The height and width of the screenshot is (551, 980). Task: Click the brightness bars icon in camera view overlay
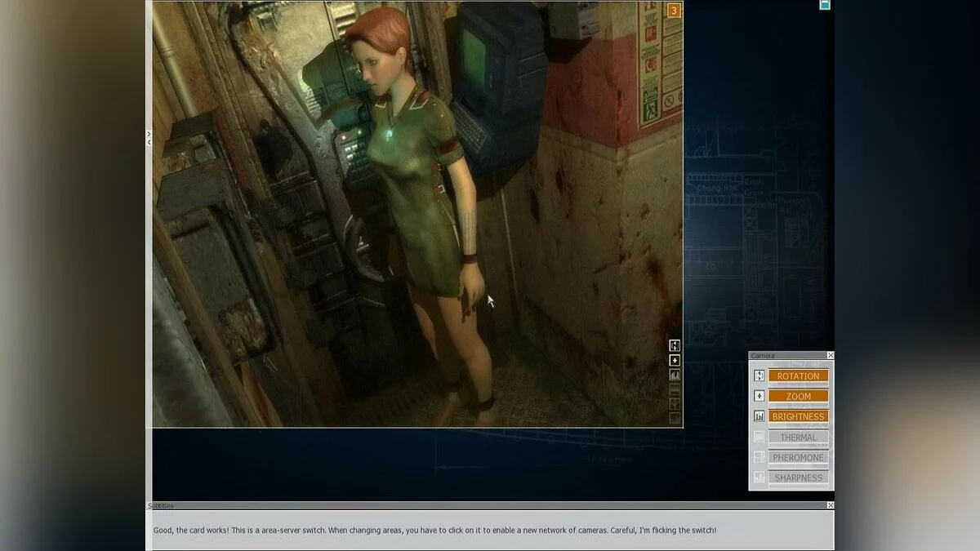(x=675, y=375)
